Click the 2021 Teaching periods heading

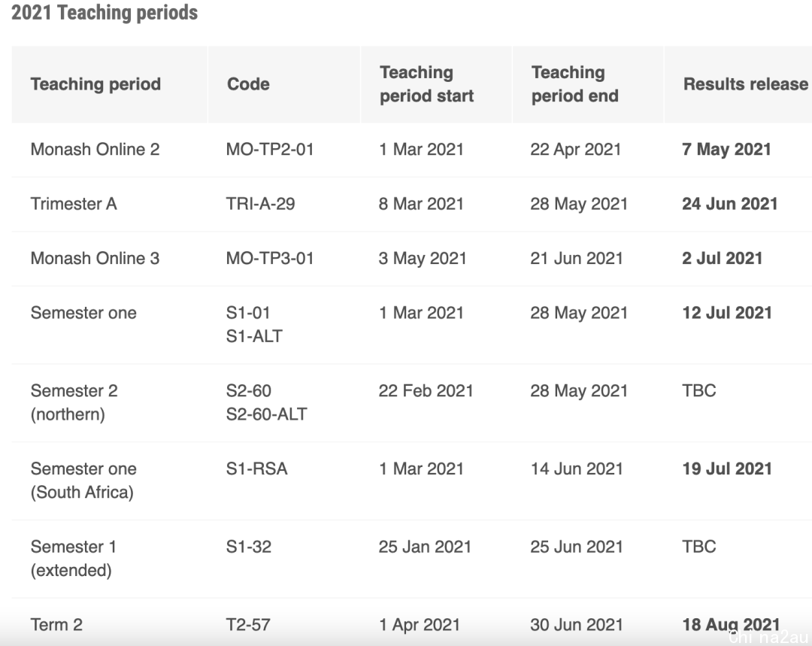[x=105, y=13]
